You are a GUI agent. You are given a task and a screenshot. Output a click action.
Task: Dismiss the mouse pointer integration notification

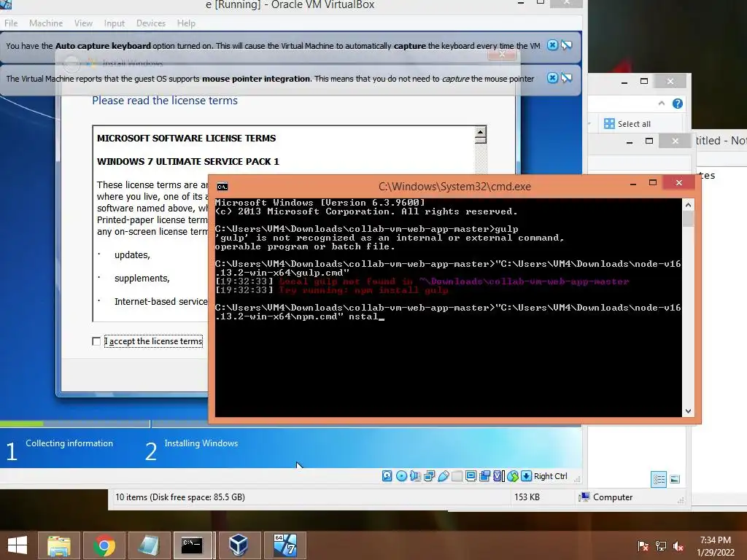coord(552,77)
